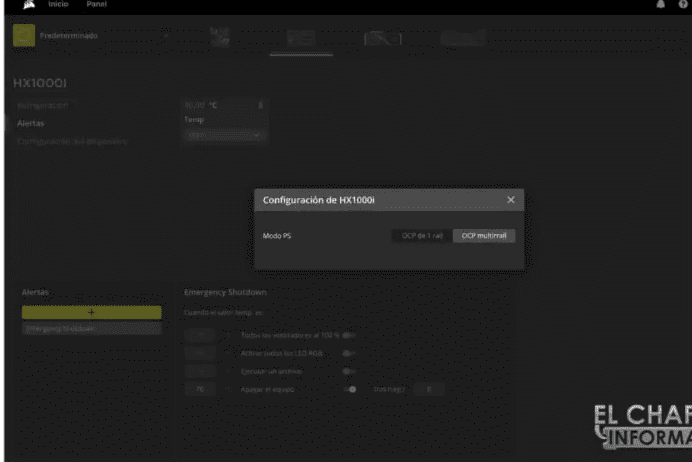Toggle Todos los ventiladores al 100 % switch
Screen dimensions: 692x462
pos(349,335)
